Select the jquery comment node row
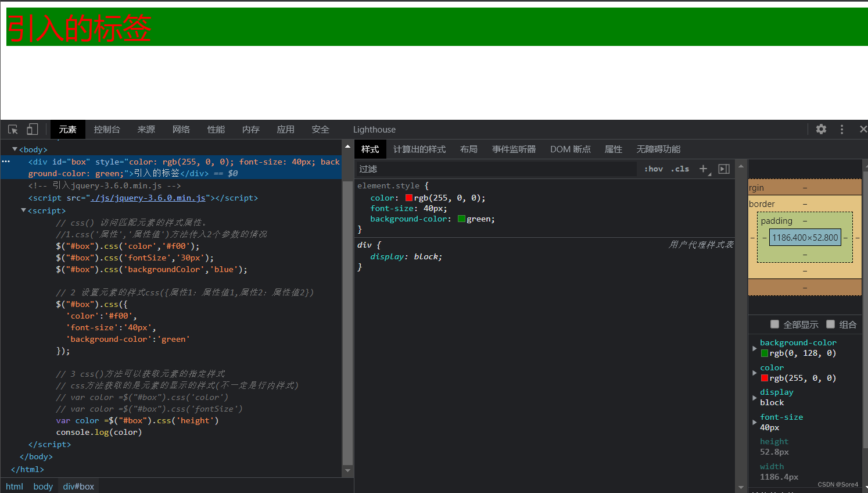Image resolution: width=868 pixels, height=493 pixels. click(x=105, y=185)
